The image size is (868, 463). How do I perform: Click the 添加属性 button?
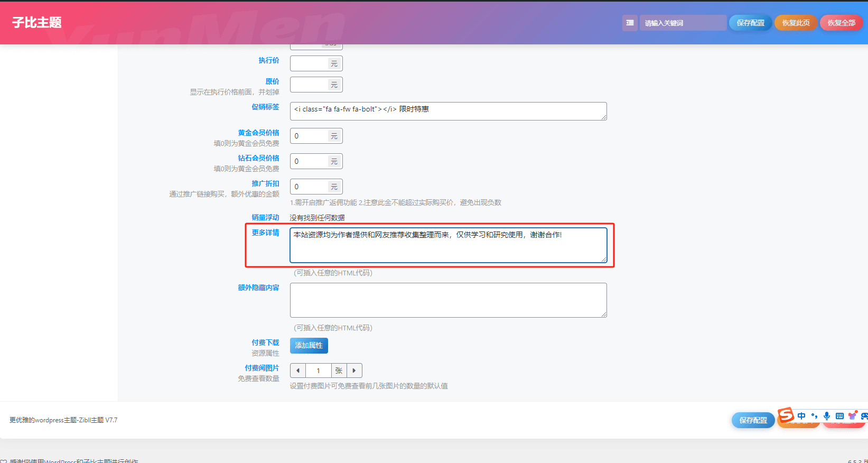pyautogui.click(x=309, y=346)
